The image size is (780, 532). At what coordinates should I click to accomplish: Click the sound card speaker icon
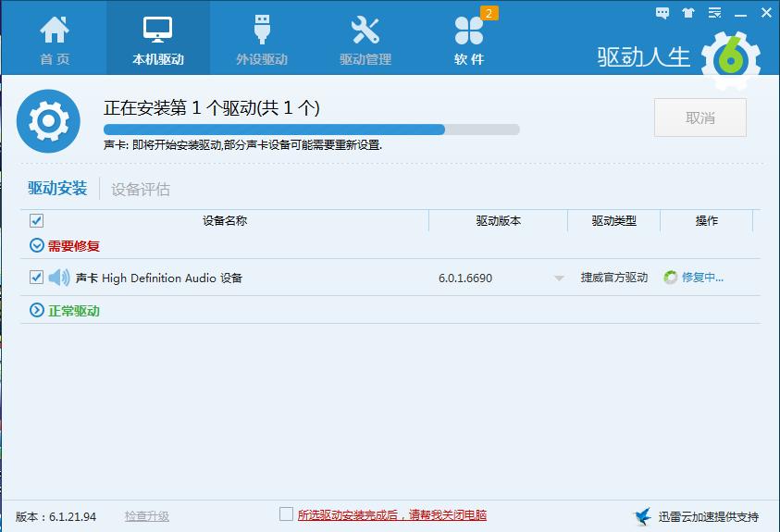(59, 278)
